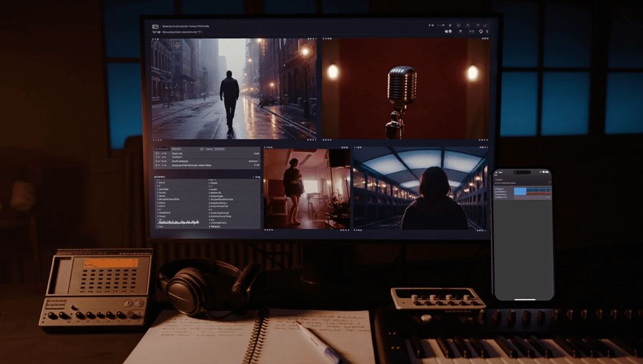This screenshot has height=364, width=643.
Task: Click the arc-shaped headphone icon in monitor toolbar
Action: pos(481,31)
